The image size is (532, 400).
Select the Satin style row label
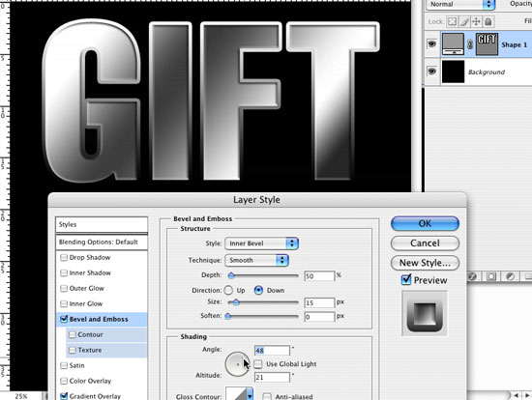click(x=77, y=365)
